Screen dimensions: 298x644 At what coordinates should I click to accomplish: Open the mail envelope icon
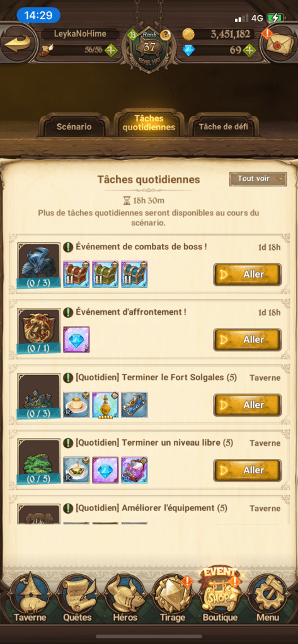(280, 42)
